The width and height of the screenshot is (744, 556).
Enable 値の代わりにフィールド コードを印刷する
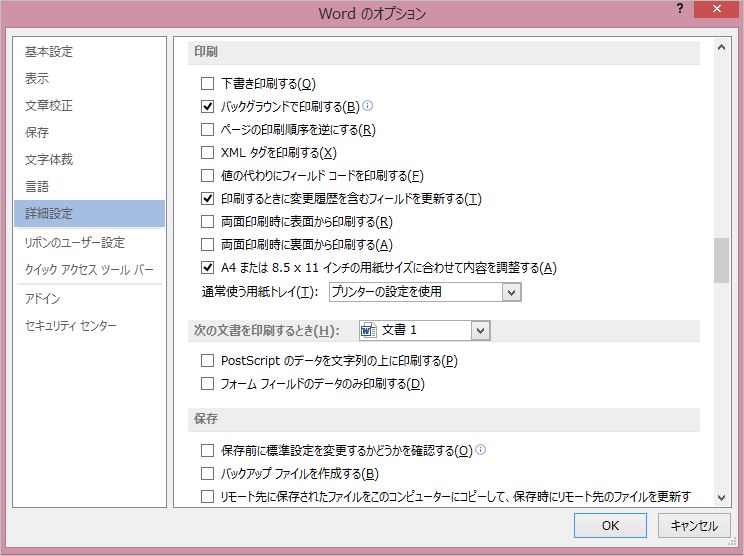207,176
